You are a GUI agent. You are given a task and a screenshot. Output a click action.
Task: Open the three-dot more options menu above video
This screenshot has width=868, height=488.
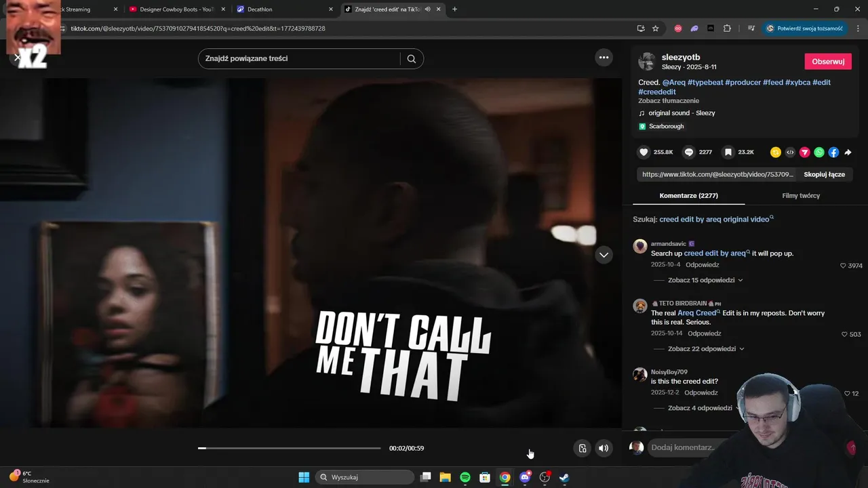(x=604, y=58)
